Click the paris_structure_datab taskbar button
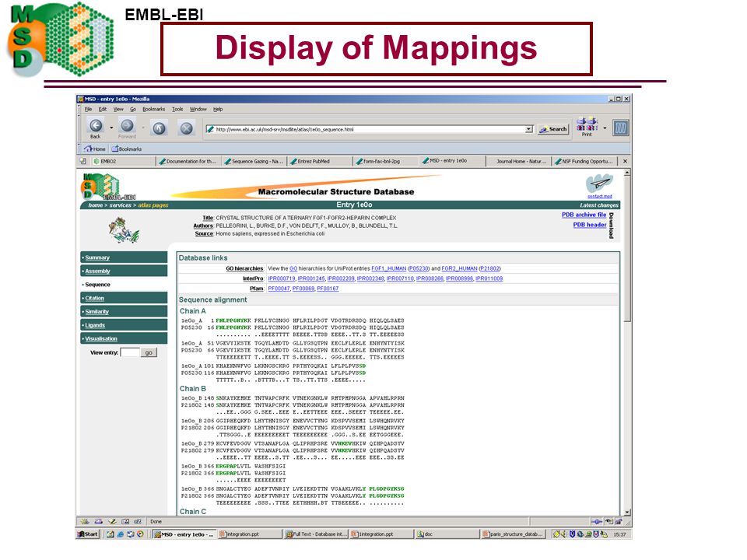Image resolution: width=747 pixels, height=560 pixels. point(513,534)
